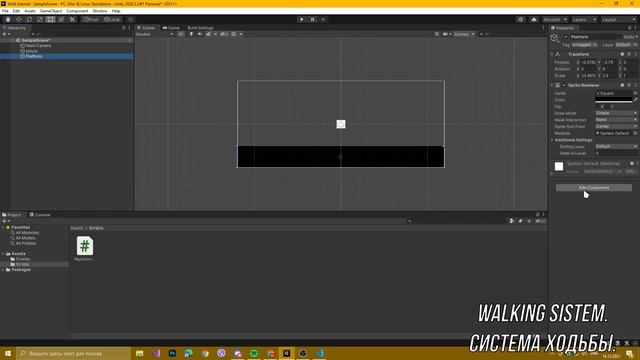640x360 pixels.
Task: Select the Move tool
Action: pos(18,20)
